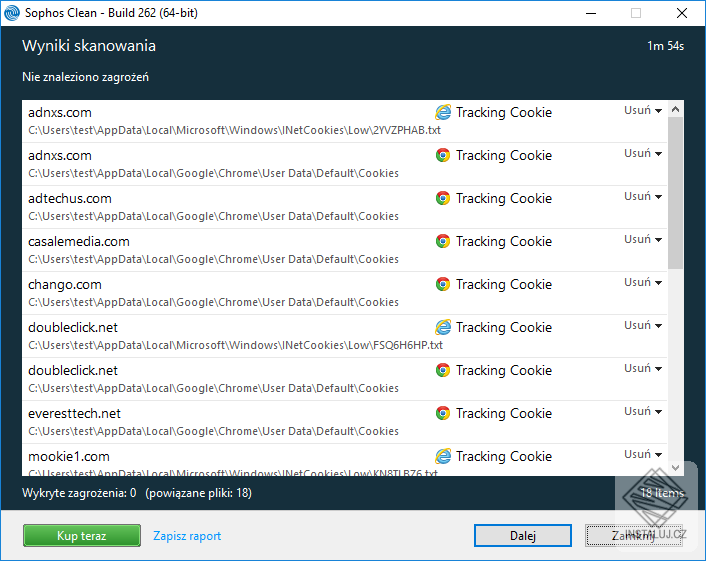The height and width of the screenshot is (561, 706).
Task: Select the mookie1.com entry name
Action: tap(69, 457)
